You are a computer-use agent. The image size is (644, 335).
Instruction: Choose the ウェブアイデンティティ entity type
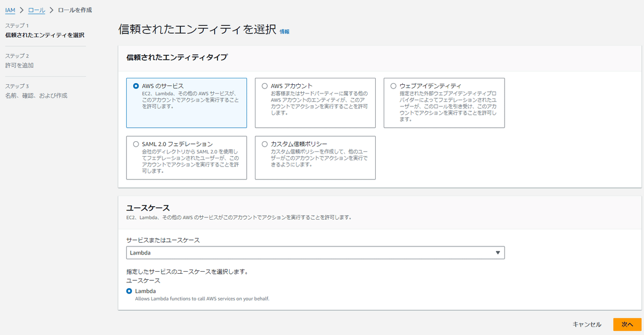(x=393, y=86)
